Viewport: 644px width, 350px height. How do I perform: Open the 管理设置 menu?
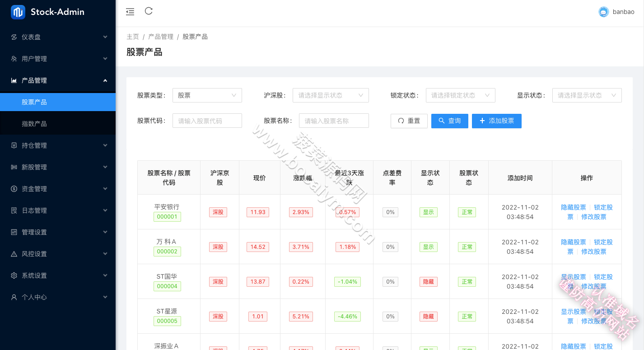pos(58,232)
